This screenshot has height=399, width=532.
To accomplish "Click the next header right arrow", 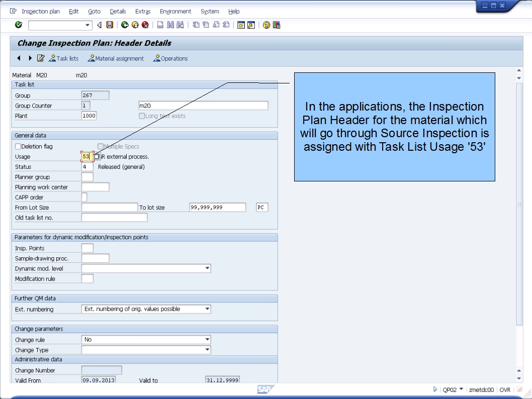I will point(30,58).
